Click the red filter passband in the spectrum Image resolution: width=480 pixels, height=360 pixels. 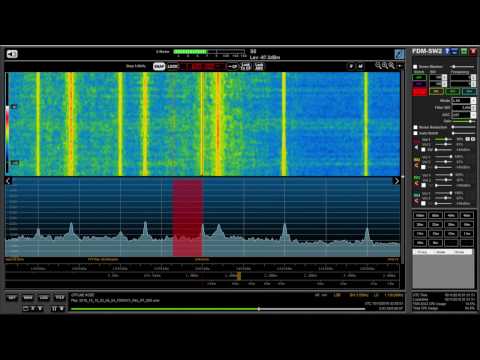pos(187,218)
